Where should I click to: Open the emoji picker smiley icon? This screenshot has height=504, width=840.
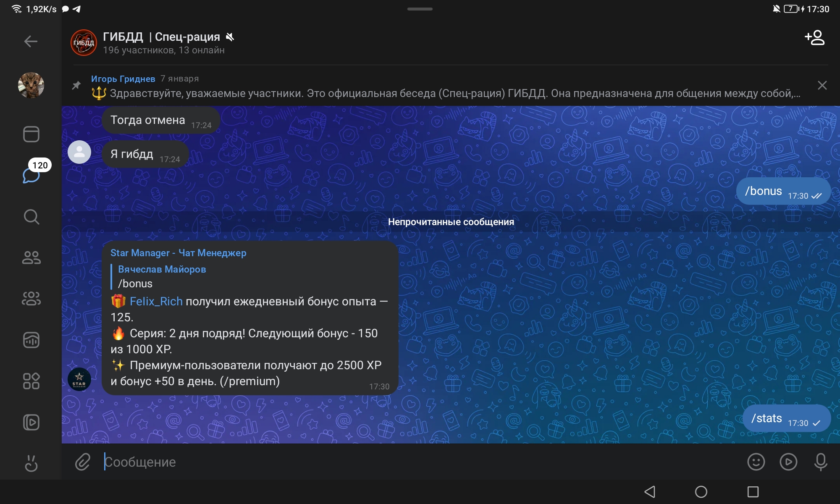[756, 462]
